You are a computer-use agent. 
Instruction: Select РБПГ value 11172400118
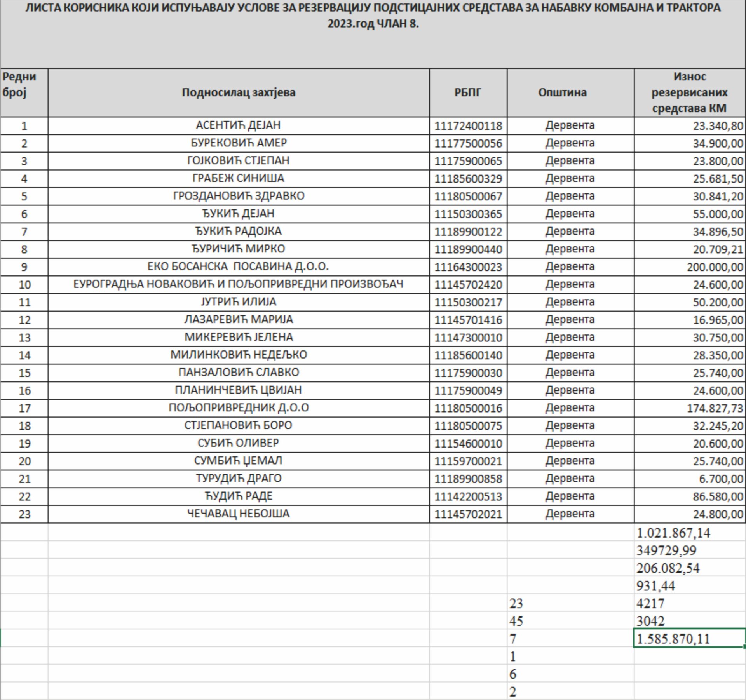(x=468, y=126)
